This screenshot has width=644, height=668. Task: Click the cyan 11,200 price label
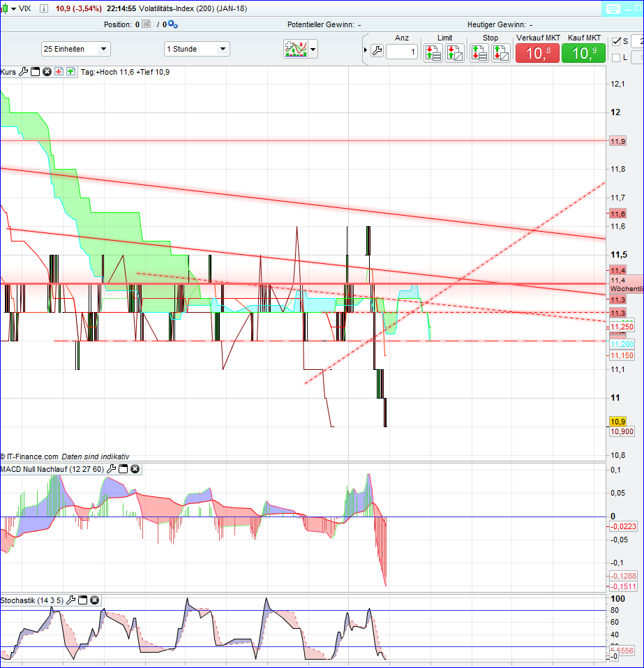(x=622, y=344)
